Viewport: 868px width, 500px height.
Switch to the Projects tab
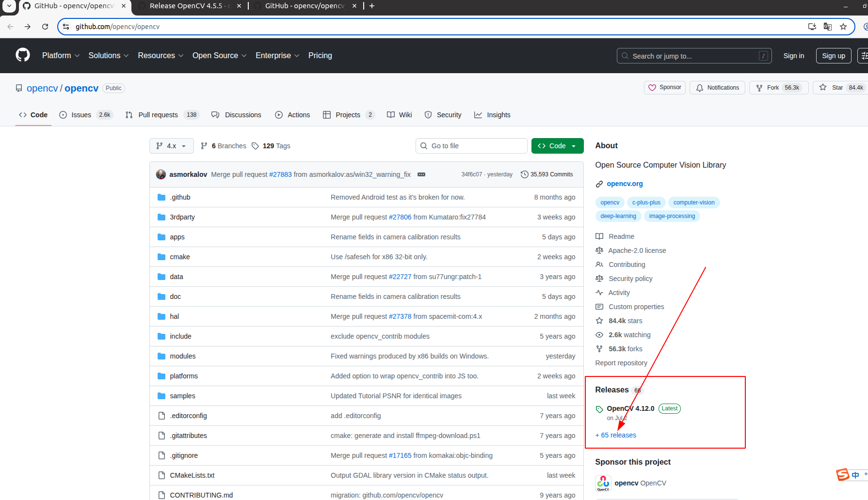point(349,115)
